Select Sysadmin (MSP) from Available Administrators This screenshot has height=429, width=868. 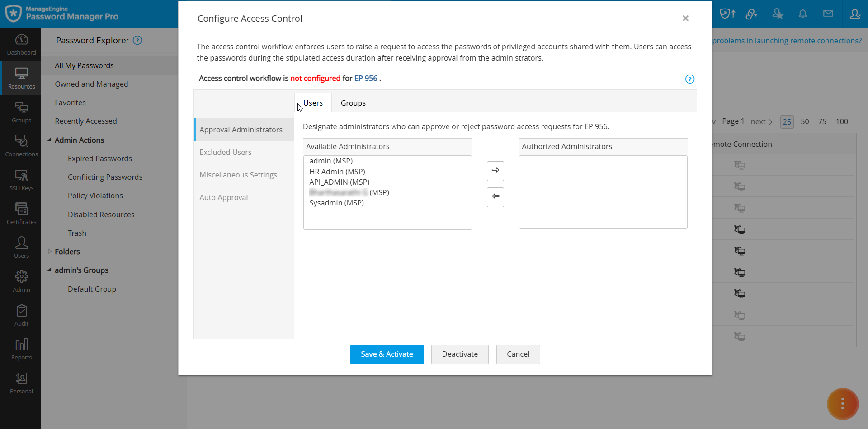coord(336,203)
